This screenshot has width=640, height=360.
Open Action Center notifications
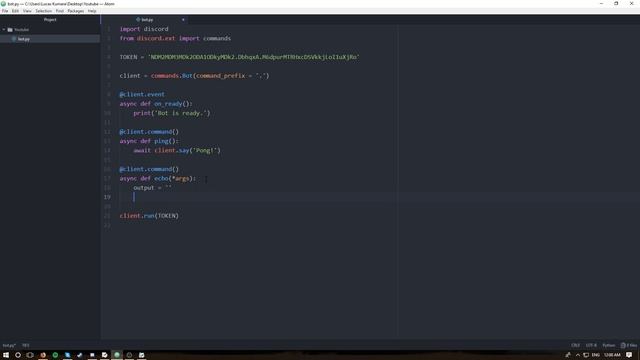(629, 355)
